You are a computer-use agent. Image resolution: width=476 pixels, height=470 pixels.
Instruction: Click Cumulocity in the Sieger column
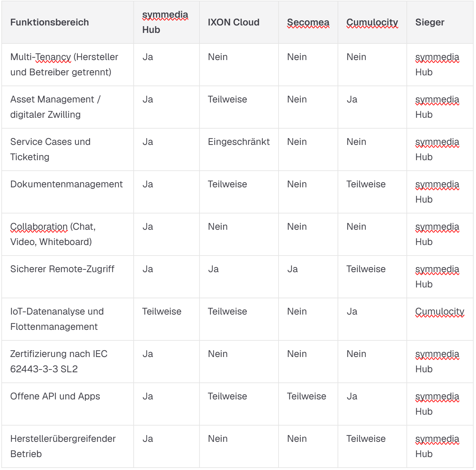[440, 312]
